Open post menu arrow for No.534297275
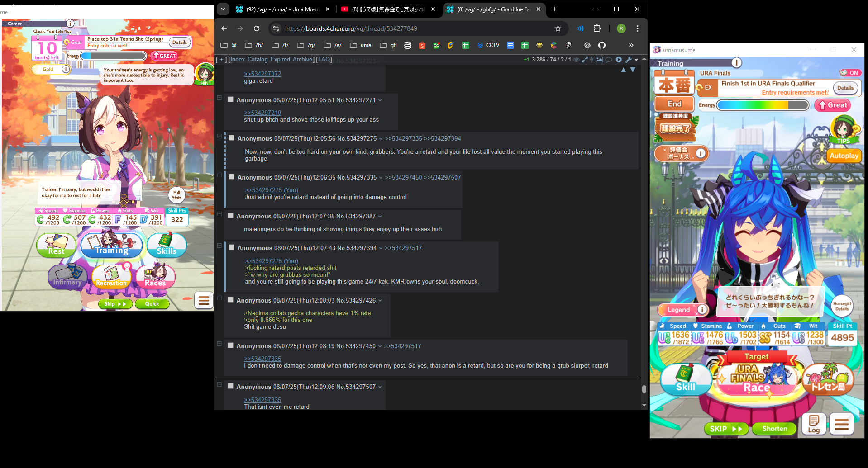The height and width of the screenshot is (468, 868). point(381,139)
